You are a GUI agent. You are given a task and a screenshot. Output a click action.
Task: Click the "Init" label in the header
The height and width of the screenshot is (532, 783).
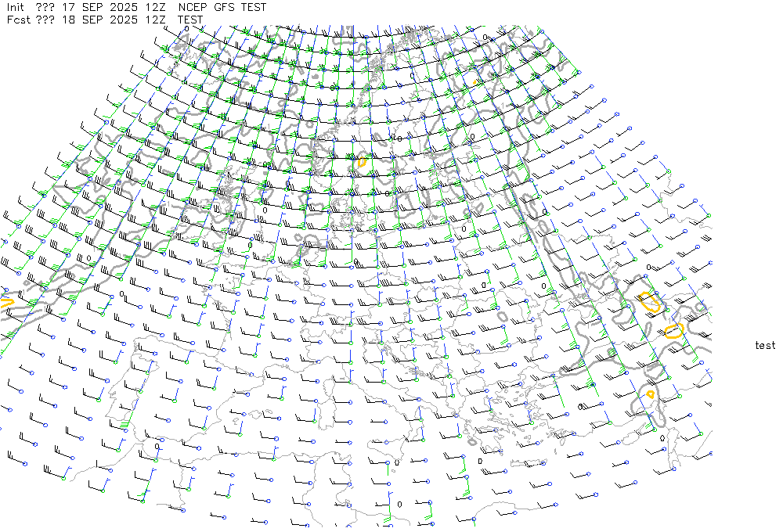16,8
